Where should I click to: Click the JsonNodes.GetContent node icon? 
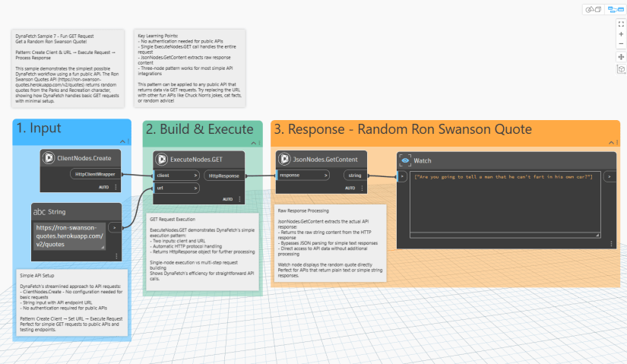[284, 160]
